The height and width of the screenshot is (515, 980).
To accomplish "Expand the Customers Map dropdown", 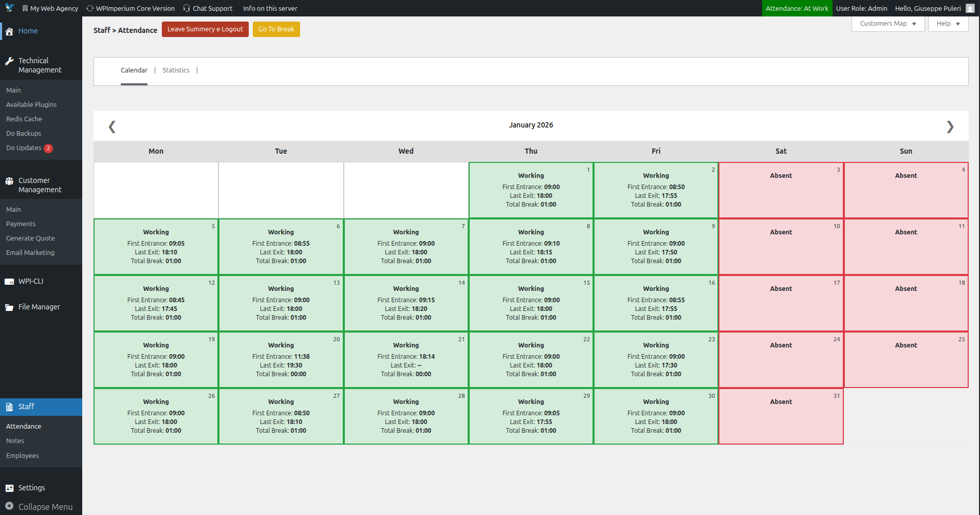I will coord(888,24).
